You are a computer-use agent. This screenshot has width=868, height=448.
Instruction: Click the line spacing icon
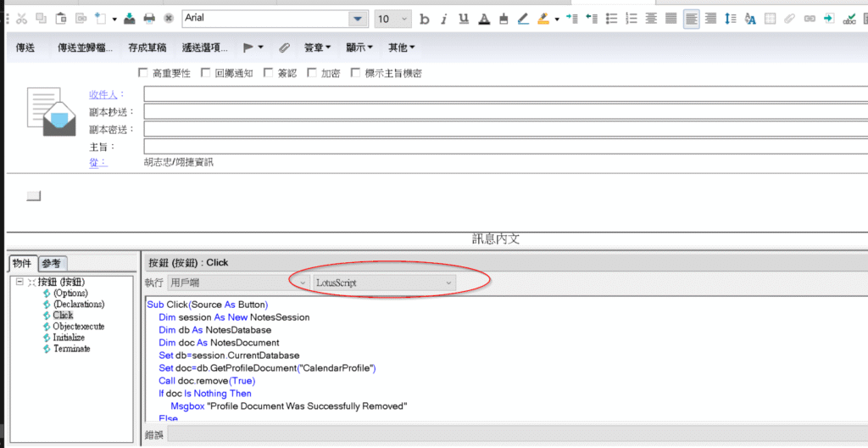[x=732, y=19]
